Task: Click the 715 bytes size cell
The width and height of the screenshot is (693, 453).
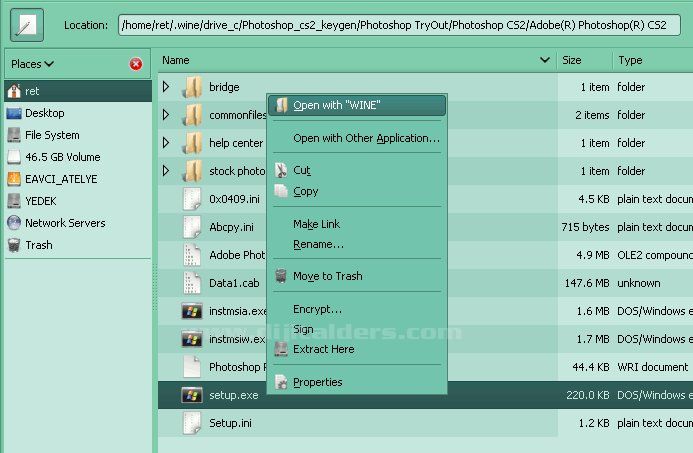Action: coord(585,227)
